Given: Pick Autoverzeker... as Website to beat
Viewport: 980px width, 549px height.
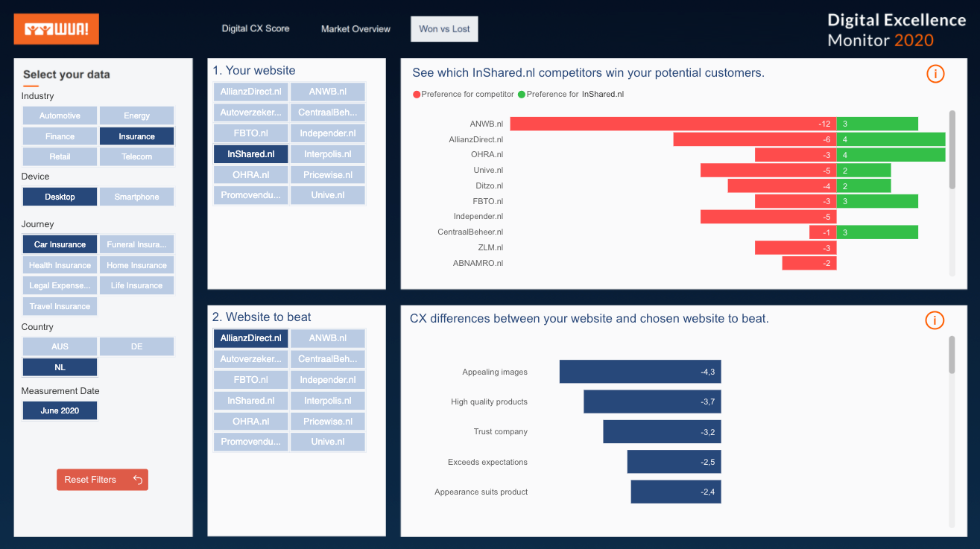Looking at the screenshot, I should coord(250,359).
